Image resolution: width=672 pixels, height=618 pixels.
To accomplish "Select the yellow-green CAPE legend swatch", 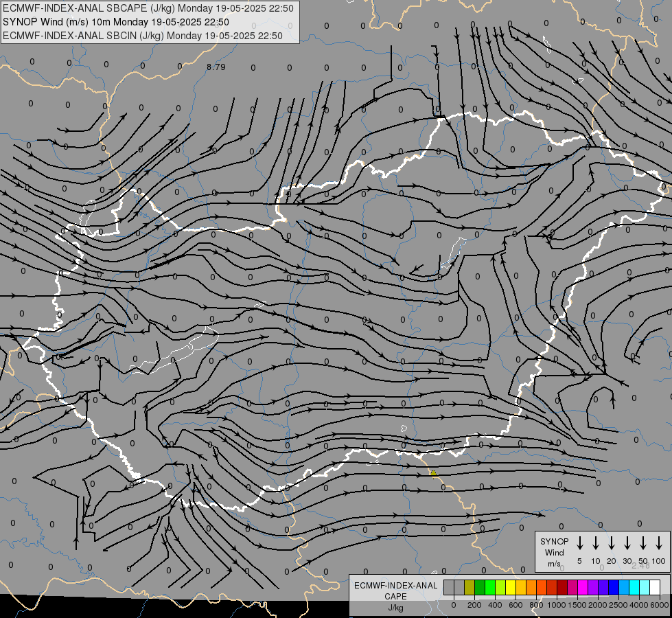I will pos(500,587).
